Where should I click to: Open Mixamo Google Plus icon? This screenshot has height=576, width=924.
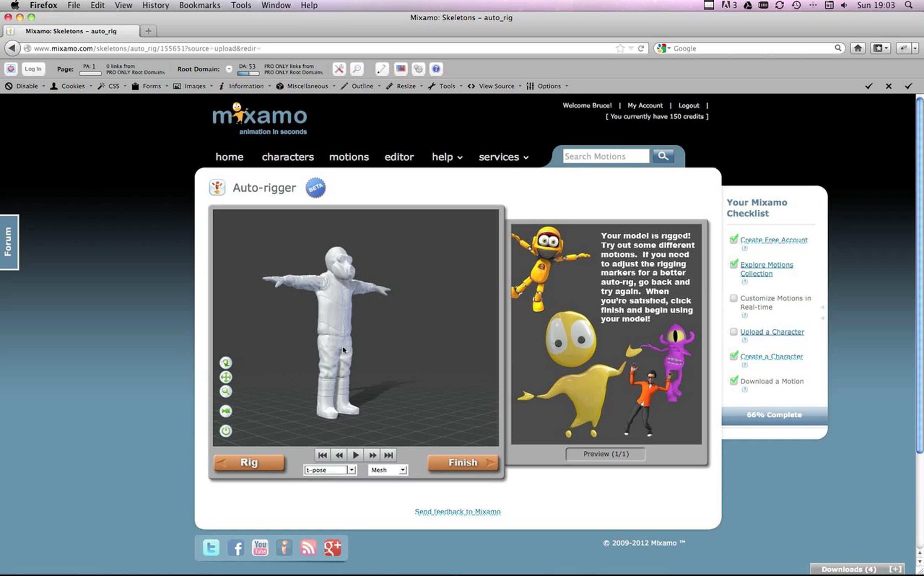click(332, 548)
